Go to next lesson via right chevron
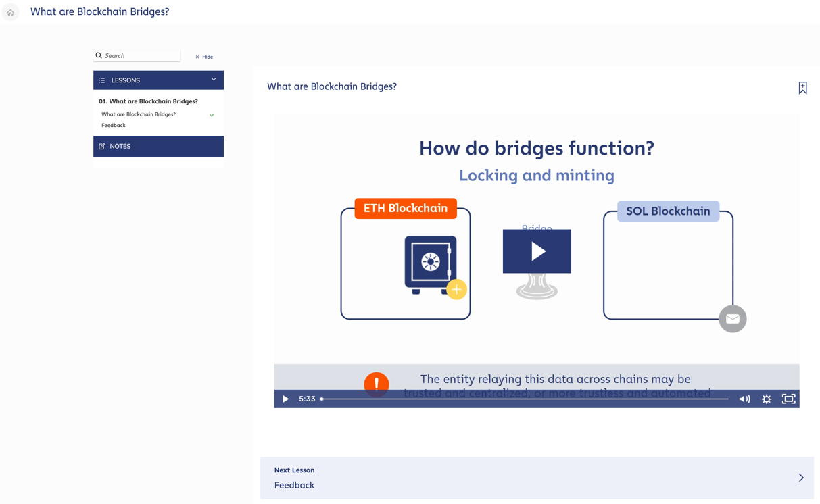Screen dimensions: 820x504 tap(801, 478)
